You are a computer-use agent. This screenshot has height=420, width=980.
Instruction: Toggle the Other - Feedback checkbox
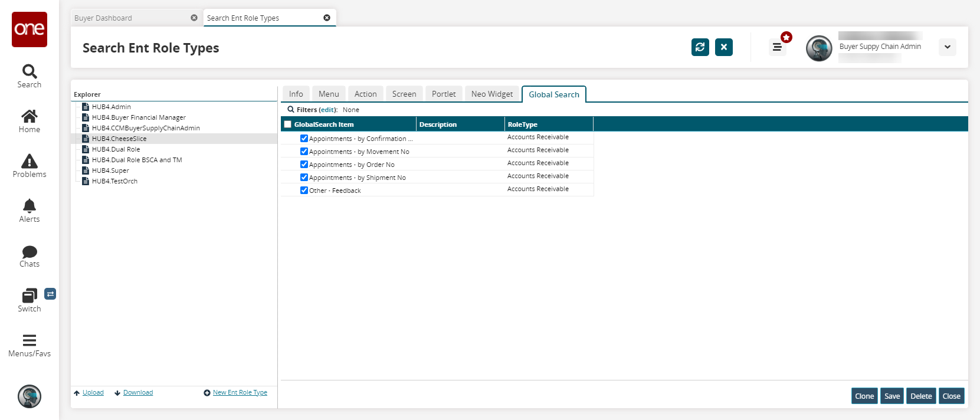(304, 191)
